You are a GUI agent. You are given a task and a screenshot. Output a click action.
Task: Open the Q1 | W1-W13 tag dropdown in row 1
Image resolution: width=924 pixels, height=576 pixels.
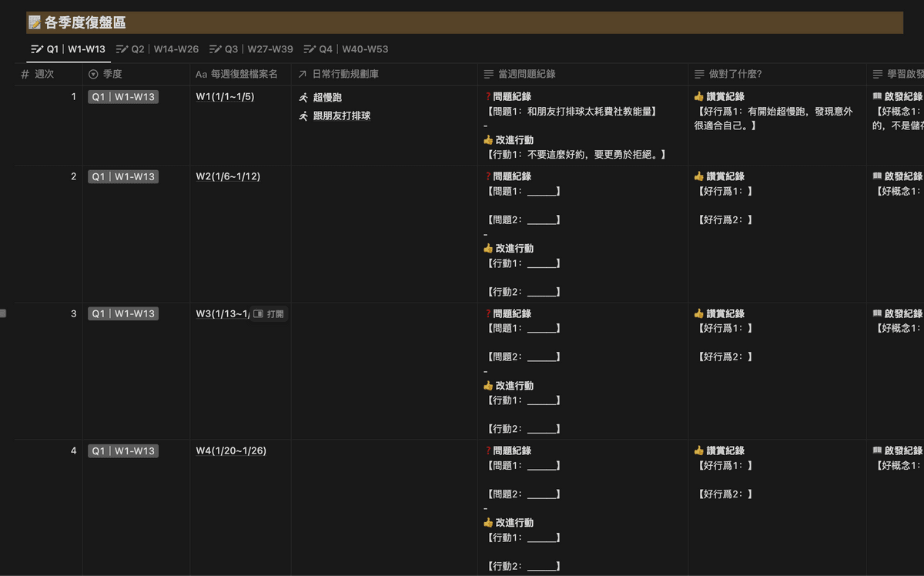(x=123, y=97)
